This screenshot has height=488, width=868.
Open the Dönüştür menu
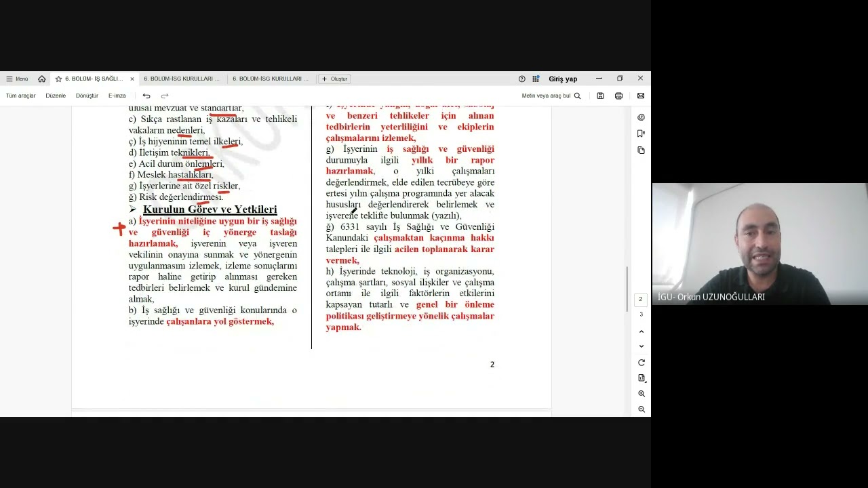pyautogui.click(x=87, y=96)
